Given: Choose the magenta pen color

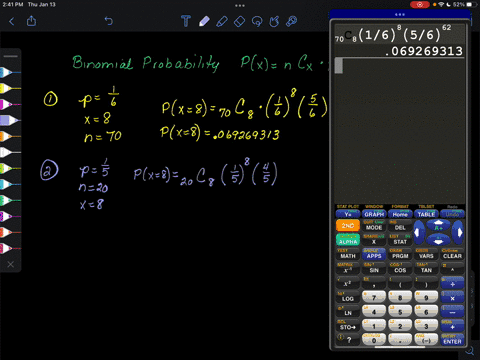Looking at the screenshot, I should click(x=9, y=104).
